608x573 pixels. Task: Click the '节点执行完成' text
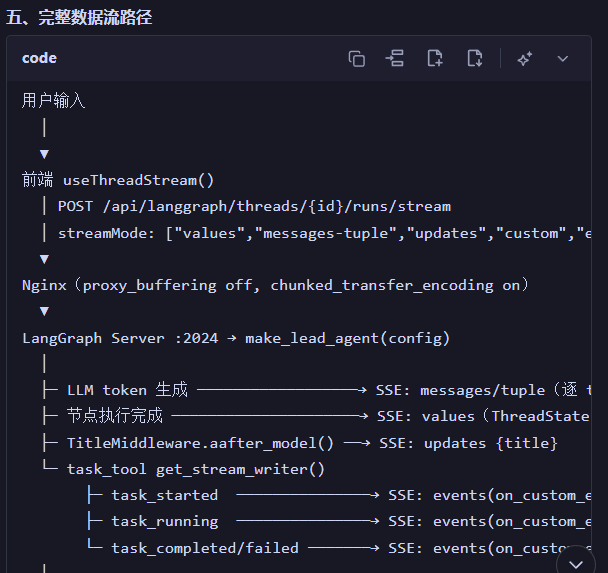pos(115,416)
